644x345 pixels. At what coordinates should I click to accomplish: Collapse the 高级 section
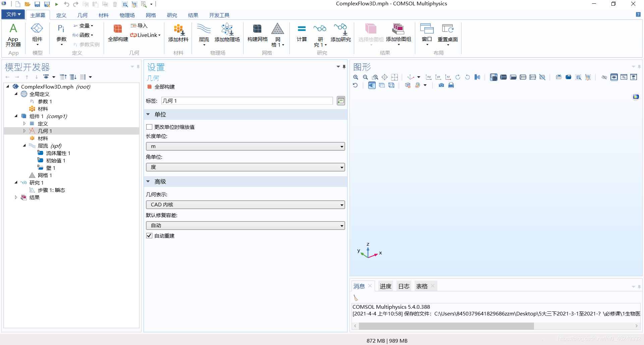(x=148, y=182)
